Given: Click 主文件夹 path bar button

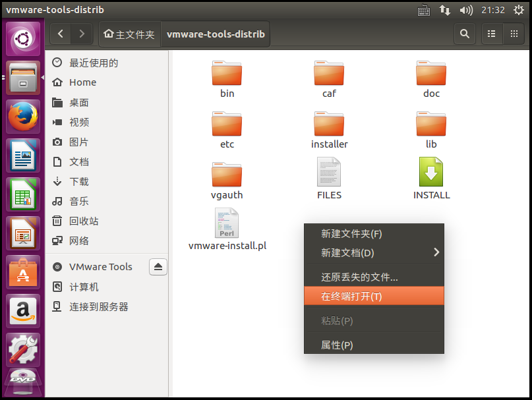Looking at the screenshot, I should pyautogui.click(x=130, y=34).
